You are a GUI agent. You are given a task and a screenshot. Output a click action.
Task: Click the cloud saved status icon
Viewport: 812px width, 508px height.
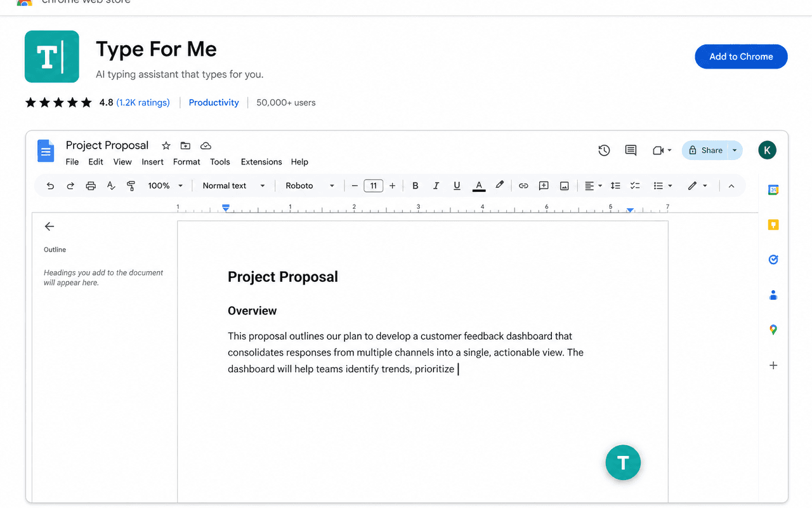206,145
